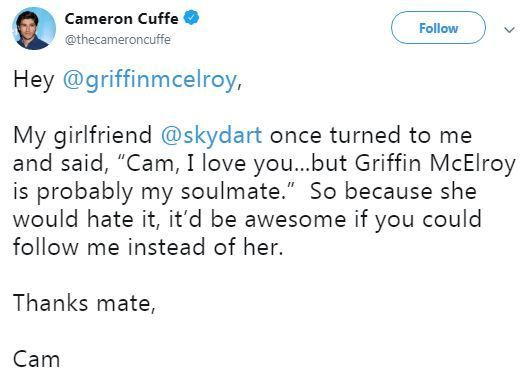This screenshot has width=531, height=374.
Task: Click the "Griffin McElroy" name in the quote
Action: (435, 164)
